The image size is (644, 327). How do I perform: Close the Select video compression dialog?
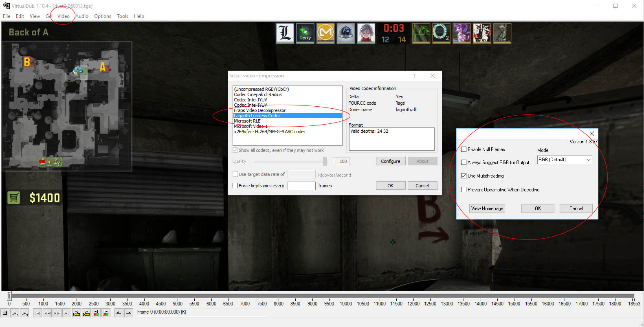click(x=433, y=76)
